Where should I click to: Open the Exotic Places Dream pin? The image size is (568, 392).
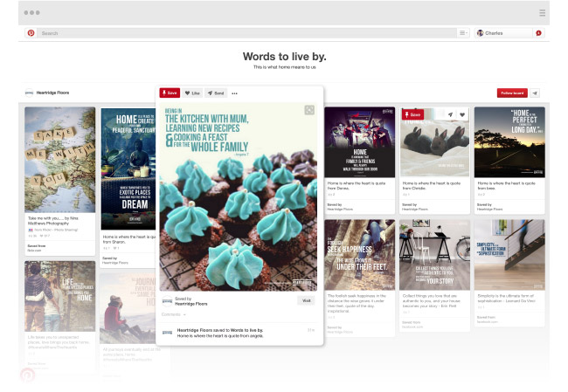pyautogui.click(x=128, y=169)
